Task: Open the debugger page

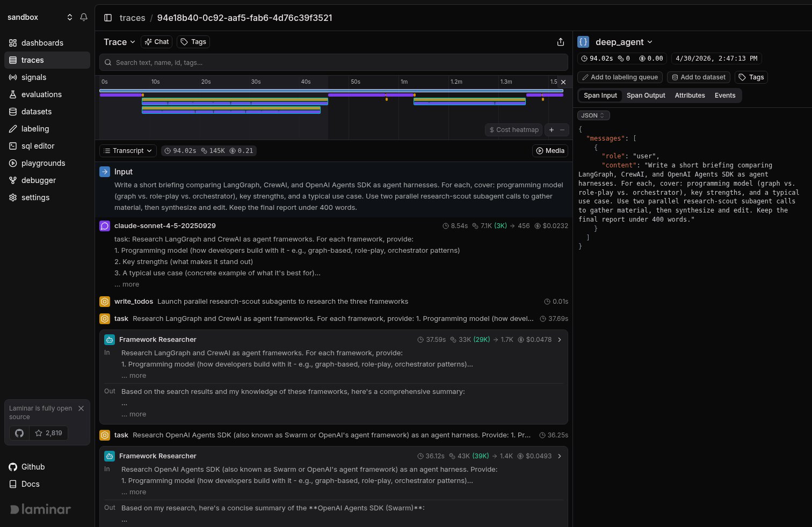Action: coord(47,180)
